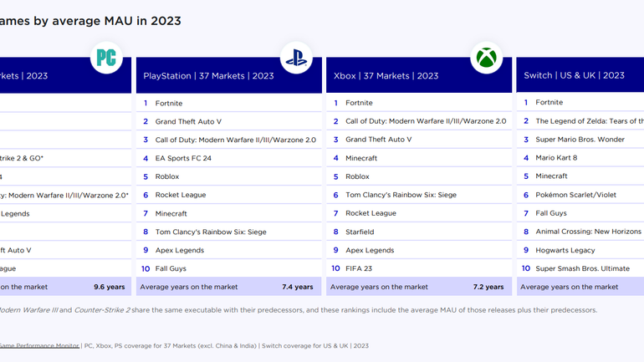The height and width of the screenshot is (362, 644).
Task: Click Grand Theft Auto V in PlayStation list
Action: point(229,121)
